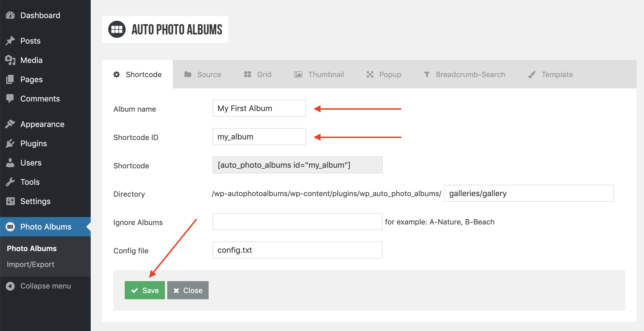Click the Appearance paintbrush icon
Viewport: 644px width, 331px height.
click(x=10, y=124)
